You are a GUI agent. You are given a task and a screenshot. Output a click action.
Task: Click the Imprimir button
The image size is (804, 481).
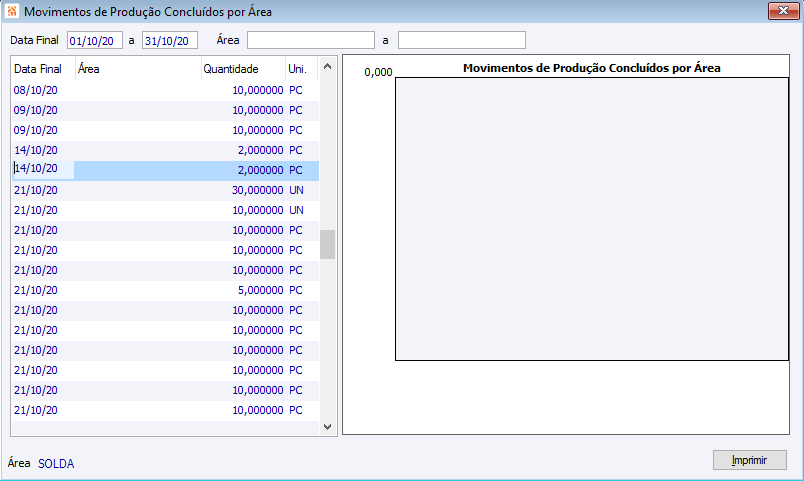(x=750, y=460)
